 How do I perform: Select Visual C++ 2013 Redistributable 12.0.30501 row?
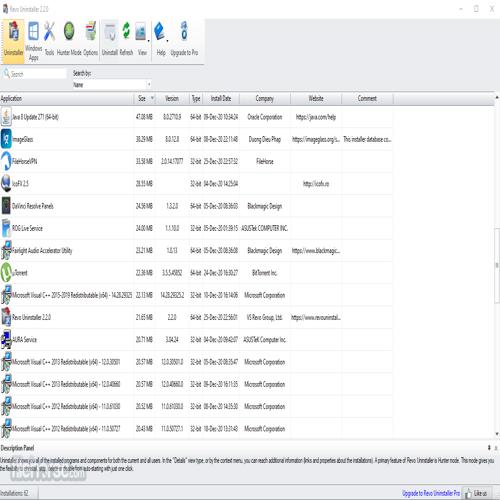(196, 362)
